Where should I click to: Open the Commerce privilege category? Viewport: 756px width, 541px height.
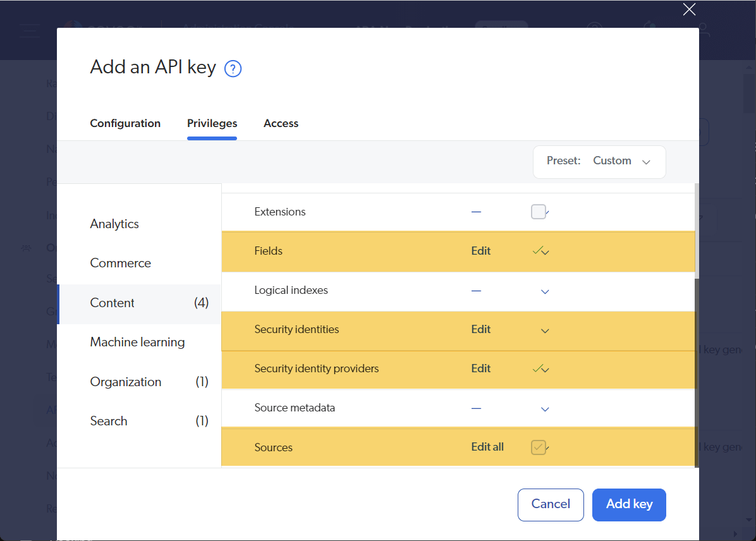(x=121, y=264)
